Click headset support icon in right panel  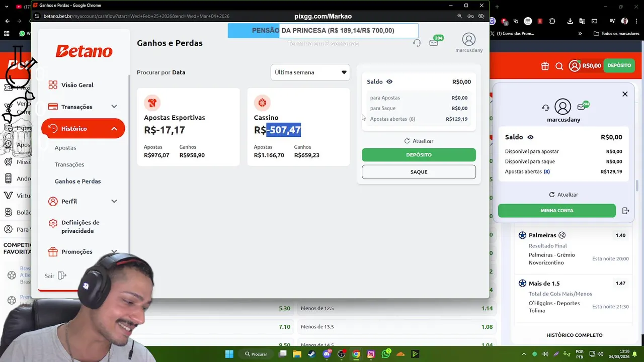[545, 108]
